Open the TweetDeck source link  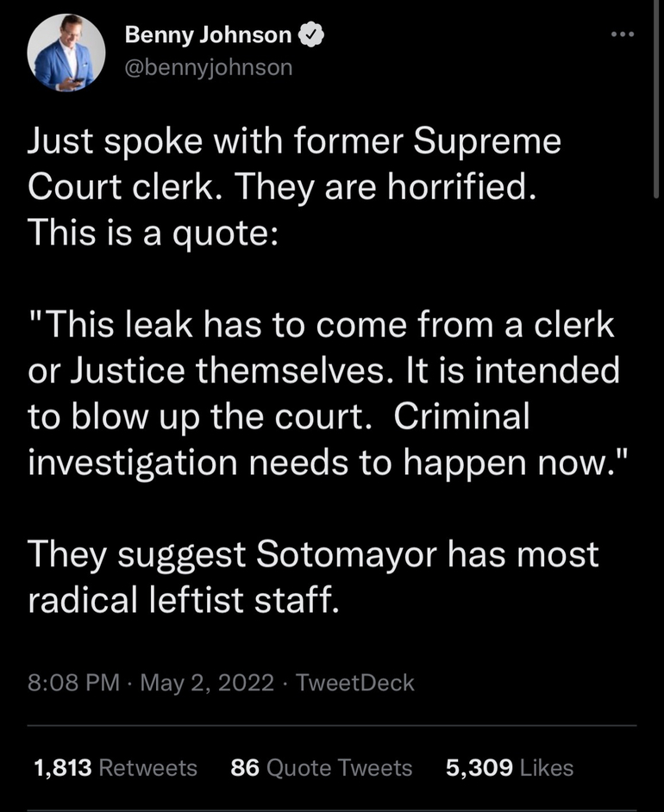[x=354, y=684]
